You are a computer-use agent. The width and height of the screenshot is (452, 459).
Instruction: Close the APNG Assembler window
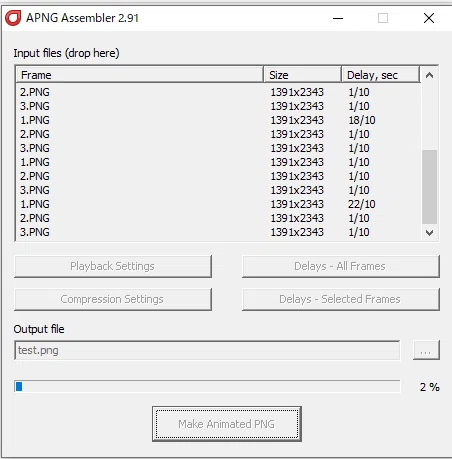429,18
